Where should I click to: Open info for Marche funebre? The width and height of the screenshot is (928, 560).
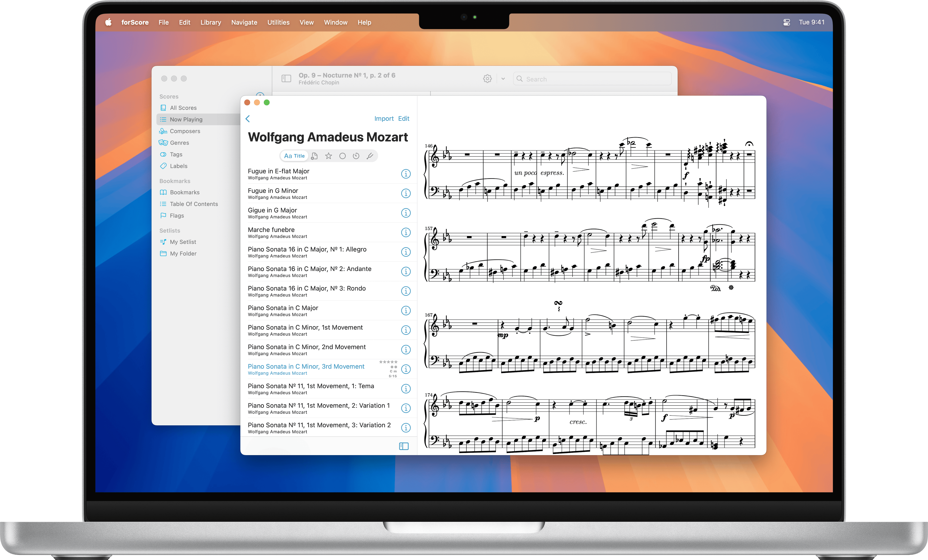click(x=406, y=233)
